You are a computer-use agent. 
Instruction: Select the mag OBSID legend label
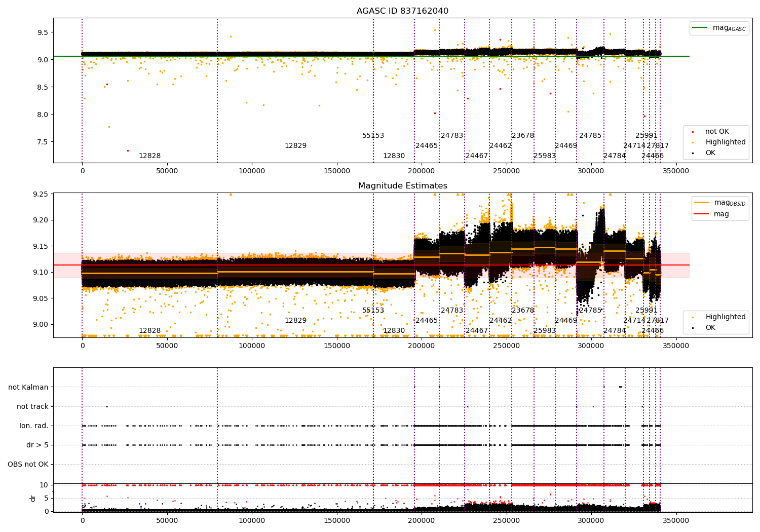click(730, 203)
